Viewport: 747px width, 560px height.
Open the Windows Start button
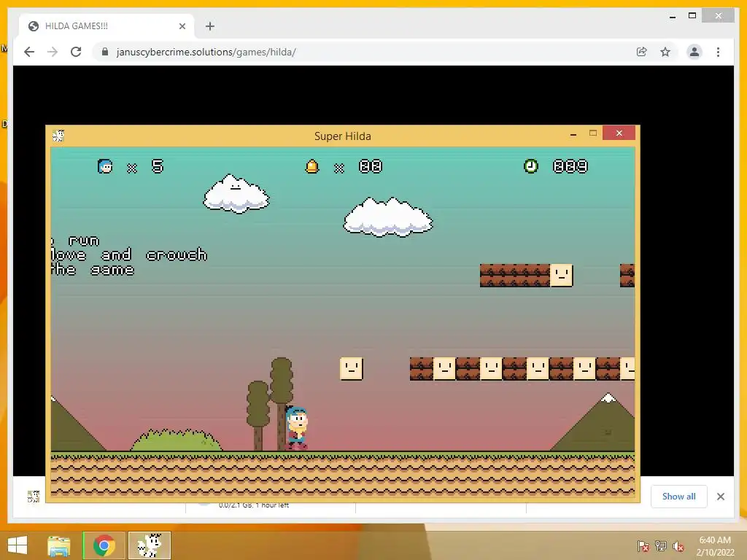point(18,545)
